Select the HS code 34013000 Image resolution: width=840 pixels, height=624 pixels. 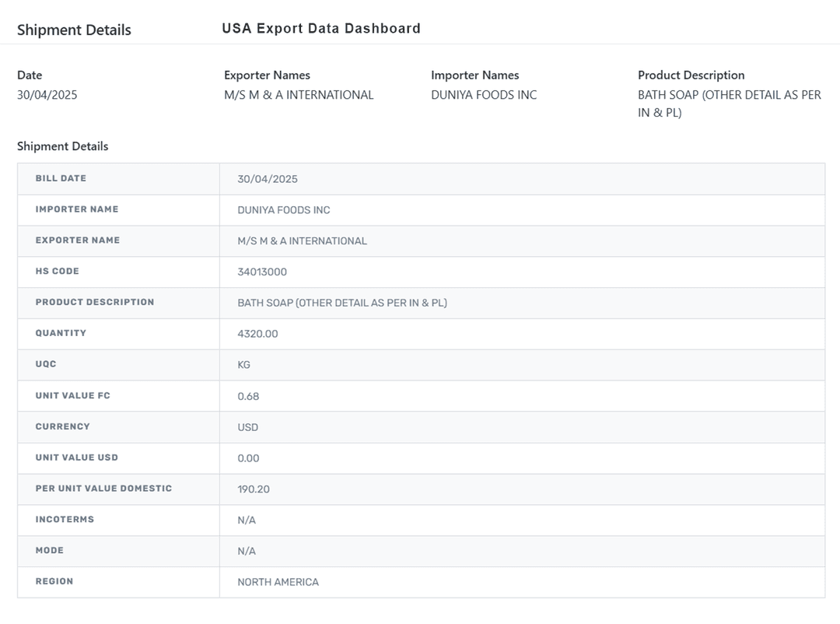(x=262, y=272)
